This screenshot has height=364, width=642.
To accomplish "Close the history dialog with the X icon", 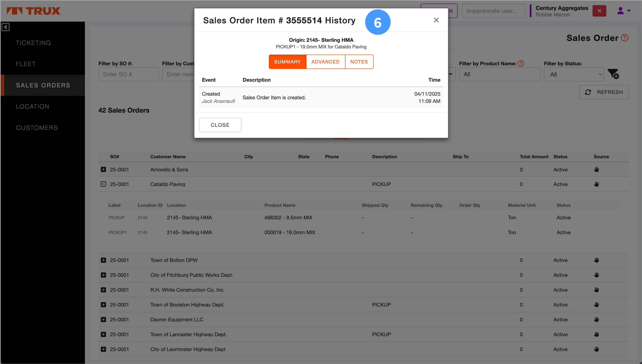I will click(x=436, y=20).
